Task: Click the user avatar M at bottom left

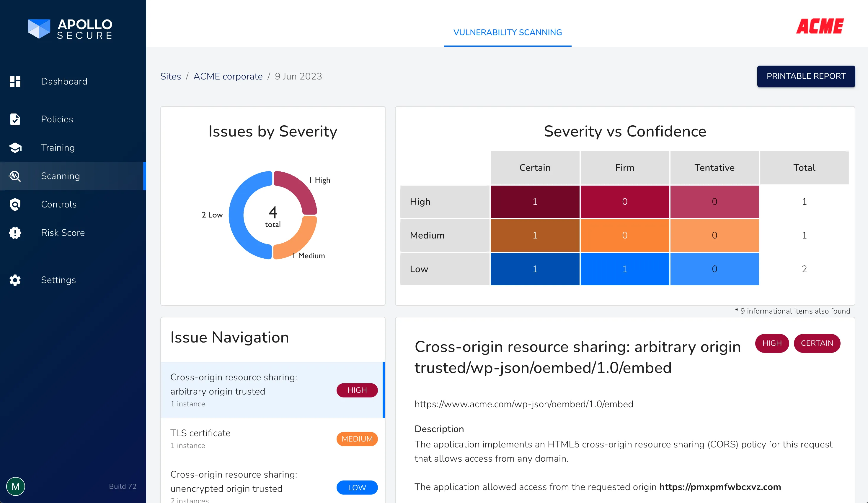Action: [x=15, y=486]
